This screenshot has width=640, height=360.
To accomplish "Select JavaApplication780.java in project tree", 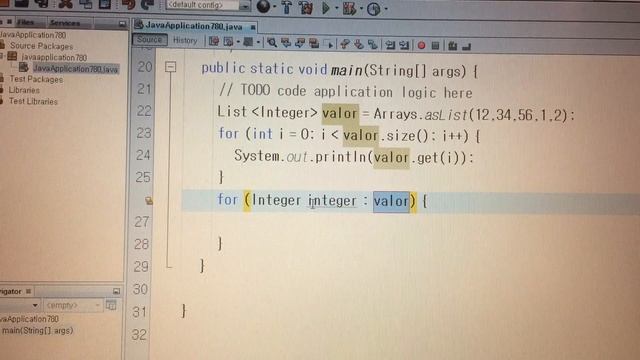I will coord(76,69).
